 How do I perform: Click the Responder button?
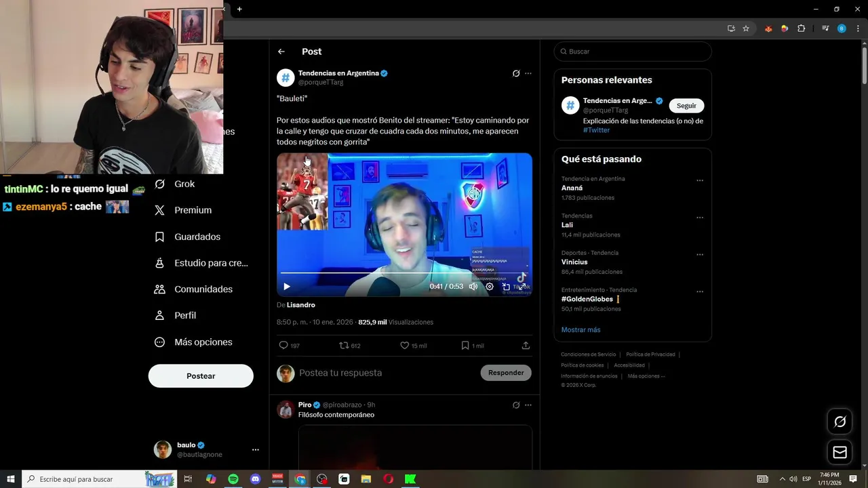[506, 373]
